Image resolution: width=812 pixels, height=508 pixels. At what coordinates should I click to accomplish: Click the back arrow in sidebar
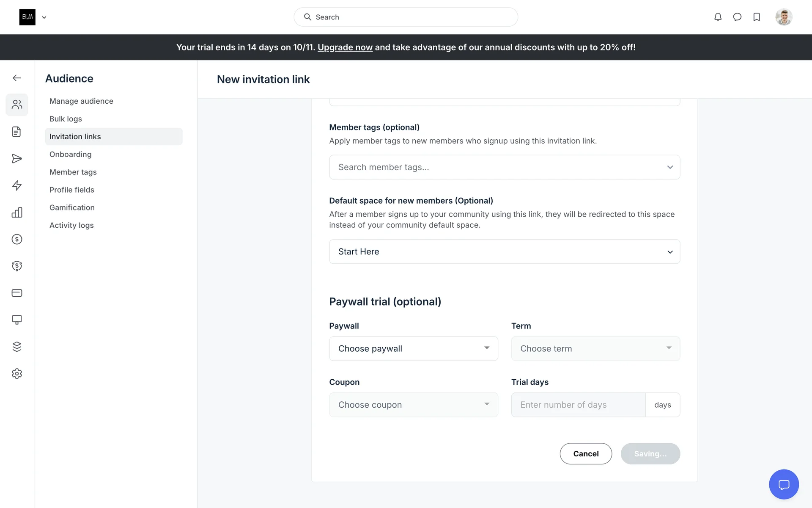coord(17,78)
